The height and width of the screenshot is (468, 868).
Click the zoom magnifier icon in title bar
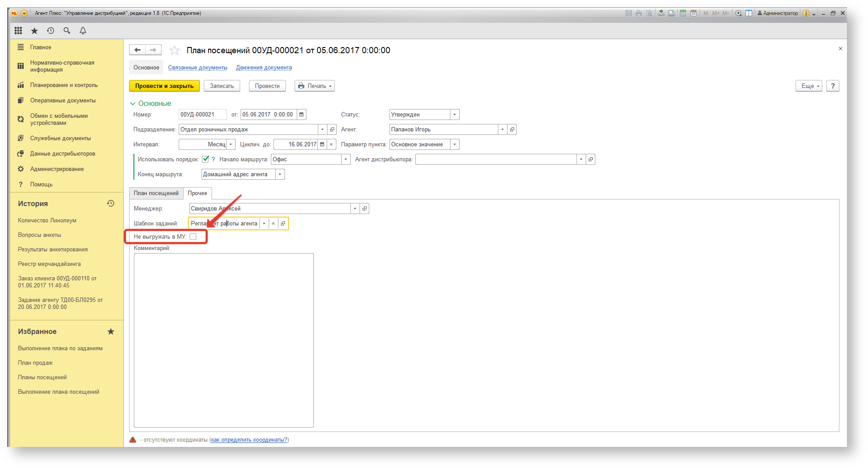click(738, 13)
